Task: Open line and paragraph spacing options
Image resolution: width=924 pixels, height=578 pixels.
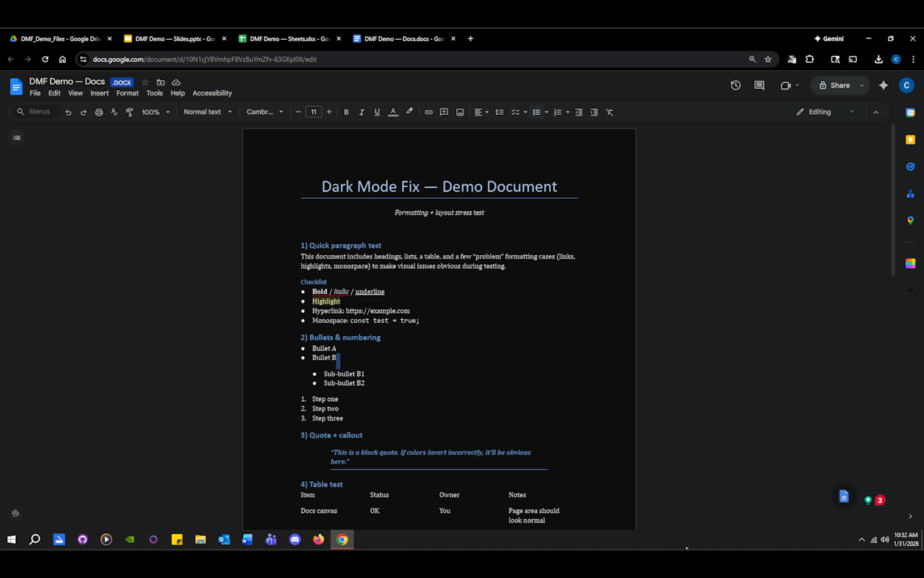Action: [499, 112]
